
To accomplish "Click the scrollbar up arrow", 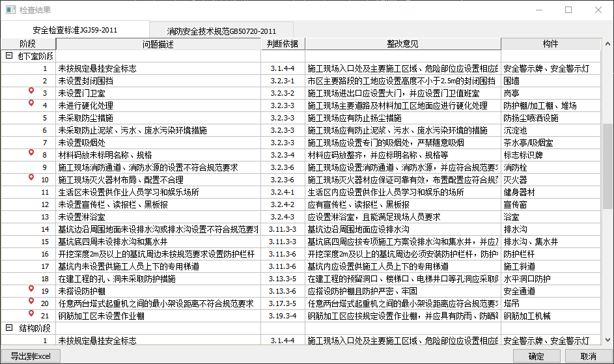I will tap(607, 44).
